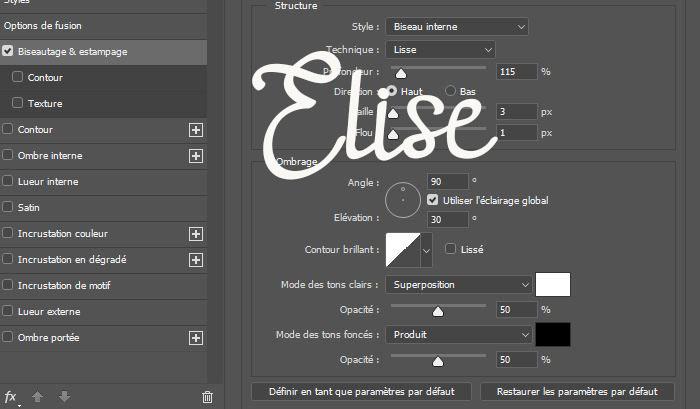Click the black shadow color swatch
The width and height of the screenshot is (700, 409).
click(x=553, y=334)
